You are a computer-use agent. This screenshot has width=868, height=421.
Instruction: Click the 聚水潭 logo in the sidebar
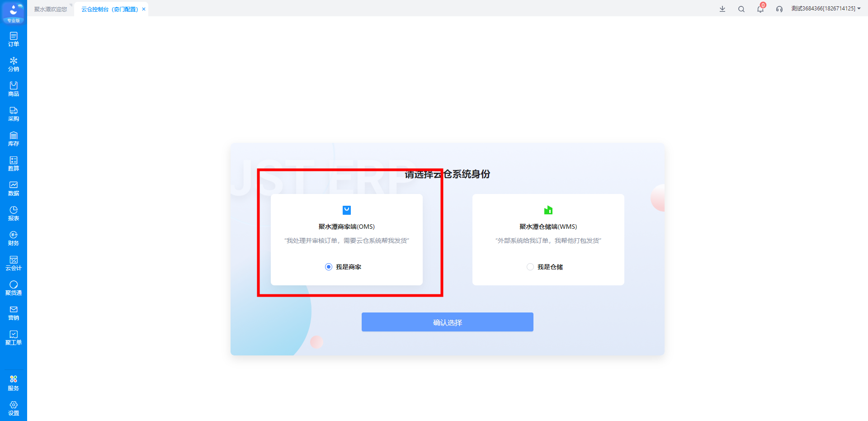point(14,13)
